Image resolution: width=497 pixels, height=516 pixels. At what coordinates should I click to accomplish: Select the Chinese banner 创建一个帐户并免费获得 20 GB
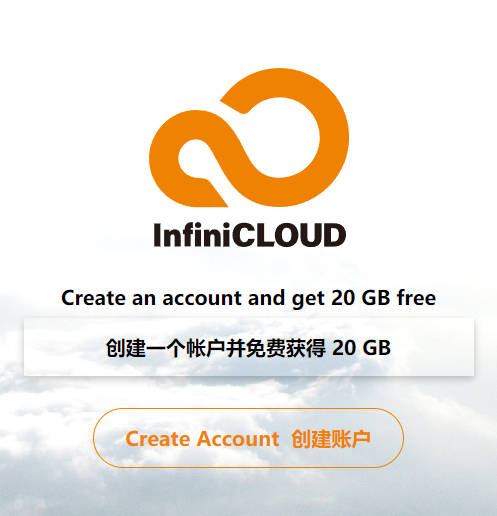click(249, 347)
